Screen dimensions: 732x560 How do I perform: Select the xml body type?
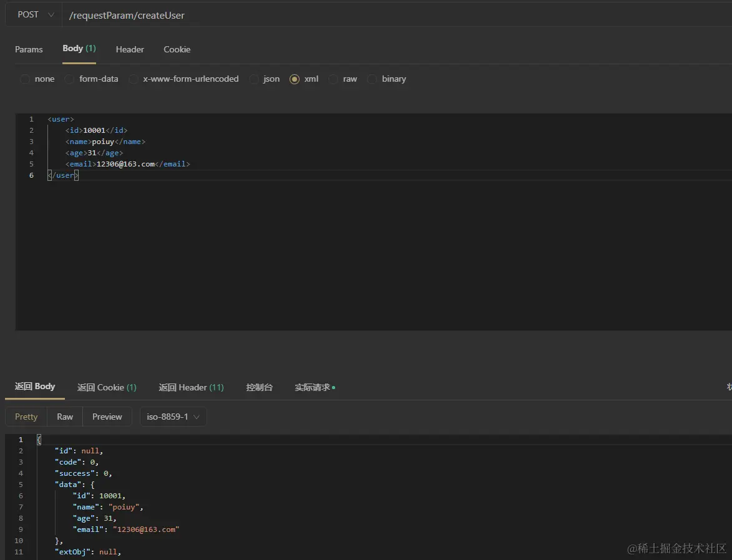pyautogui.click(x=304, y=79)
